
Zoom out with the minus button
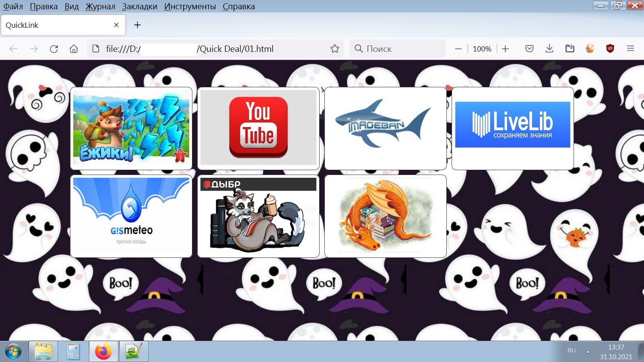(458, 49)
